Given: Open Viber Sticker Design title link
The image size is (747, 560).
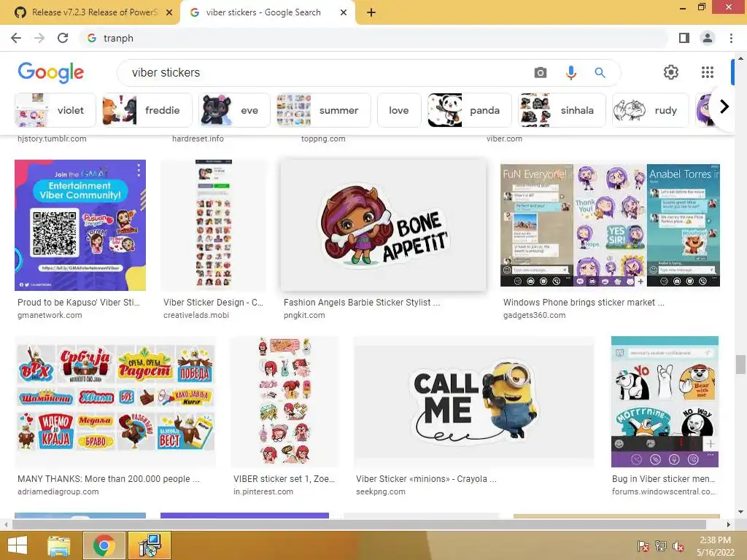Looking at the screenshot, I should pos(213,303).
